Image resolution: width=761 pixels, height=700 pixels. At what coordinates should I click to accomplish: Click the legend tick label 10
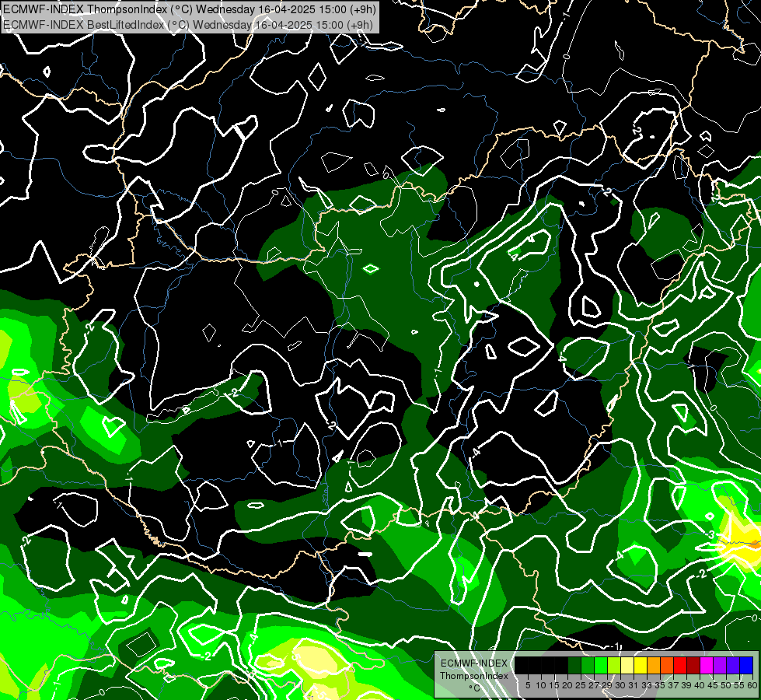(x=541, y=685)
